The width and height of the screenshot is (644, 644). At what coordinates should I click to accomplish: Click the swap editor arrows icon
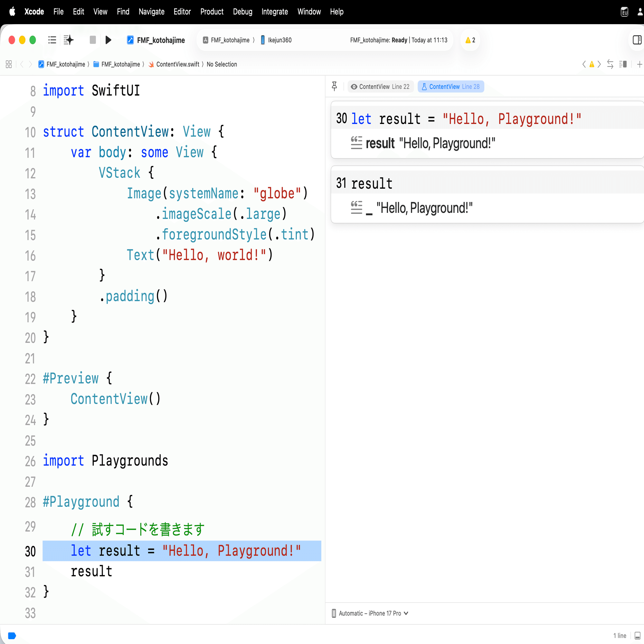point(610,64)
